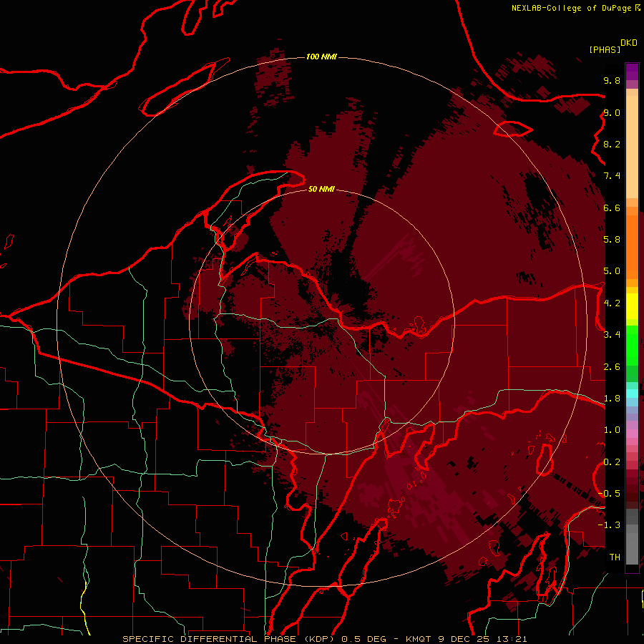
Task: Select the -0.5 value on the color scale
Action: click(x=609, y=494)
